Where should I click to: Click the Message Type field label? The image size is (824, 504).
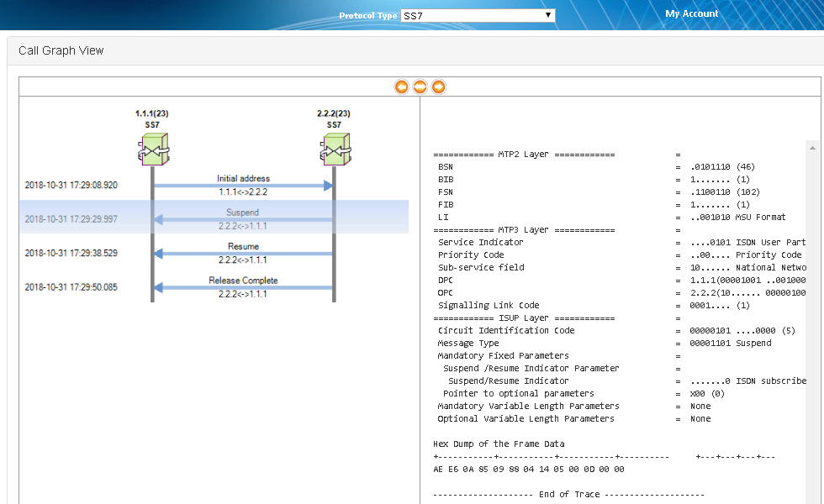click(468, 344)
